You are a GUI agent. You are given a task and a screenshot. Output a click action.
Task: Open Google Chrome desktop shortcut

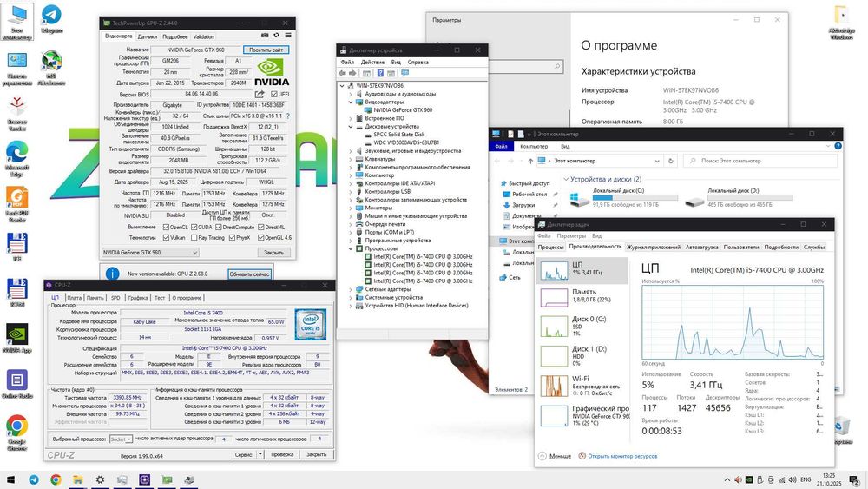coord(17,433)
